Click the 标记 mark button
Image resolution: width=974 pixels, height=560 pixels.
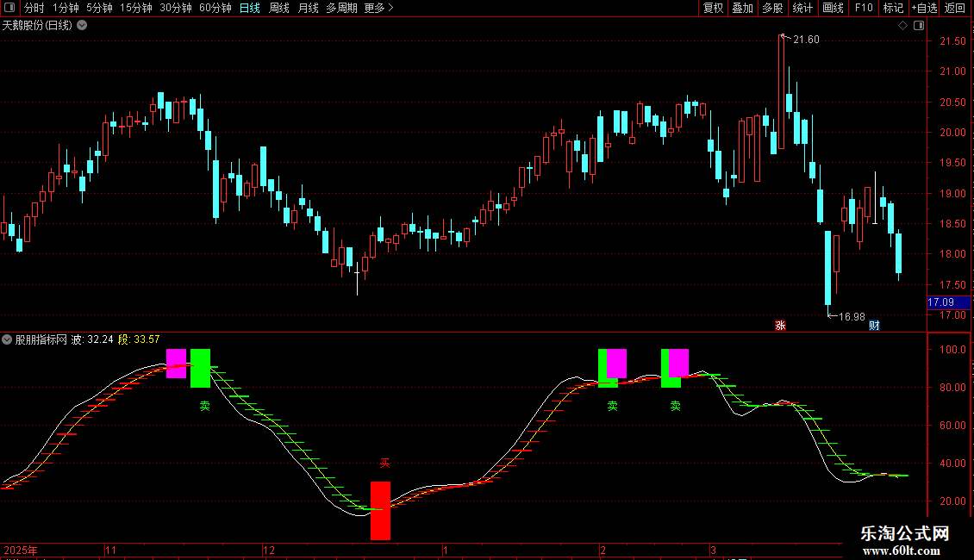(x=893, y=8)
